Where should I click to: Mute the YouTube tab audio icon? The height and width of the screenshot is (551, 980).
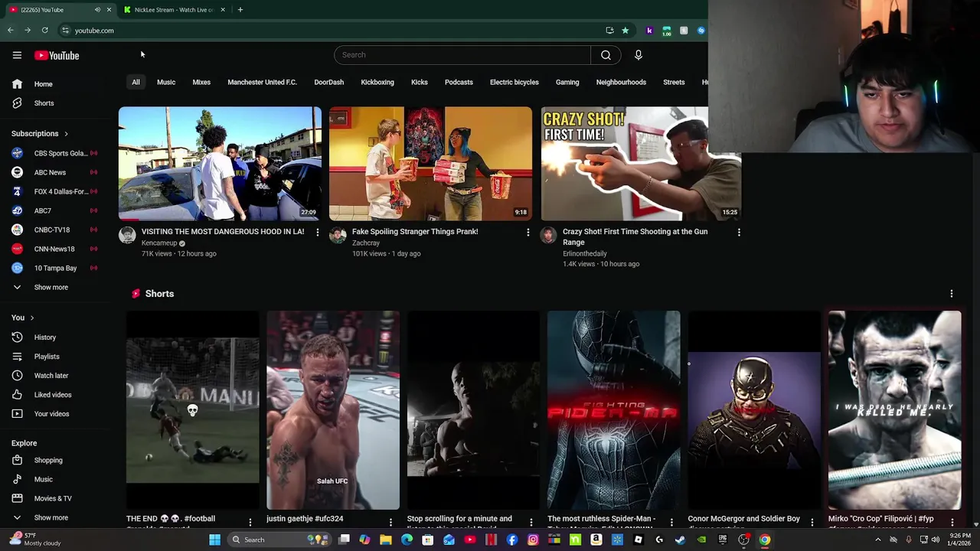(x=97, y=10)
